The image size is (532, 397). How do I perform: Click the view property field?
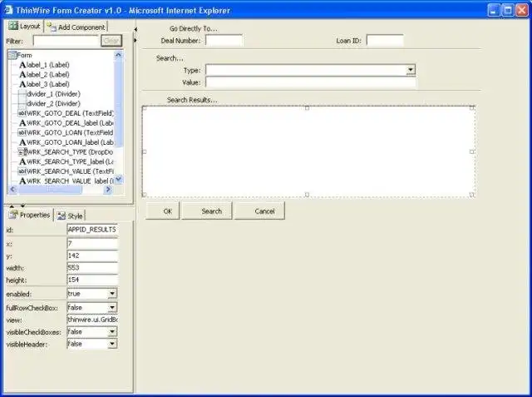92,320
